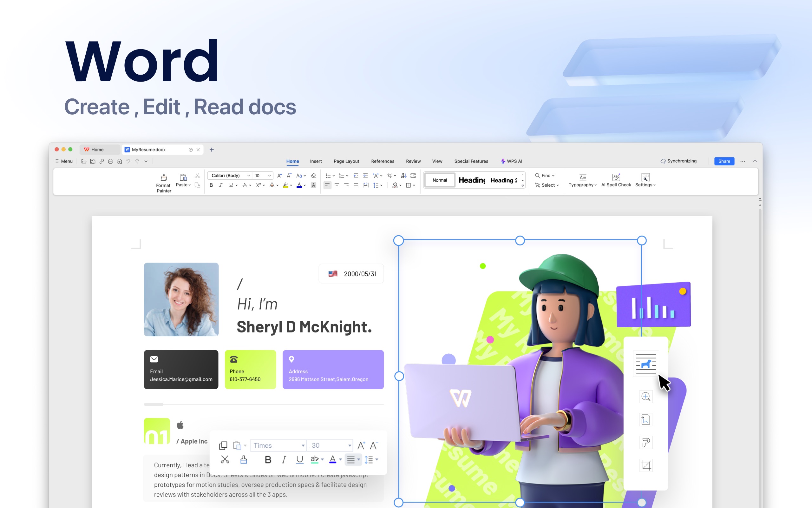Clear formatting with the eraser icon
The image size is (812, 508).
coord(313,176)
